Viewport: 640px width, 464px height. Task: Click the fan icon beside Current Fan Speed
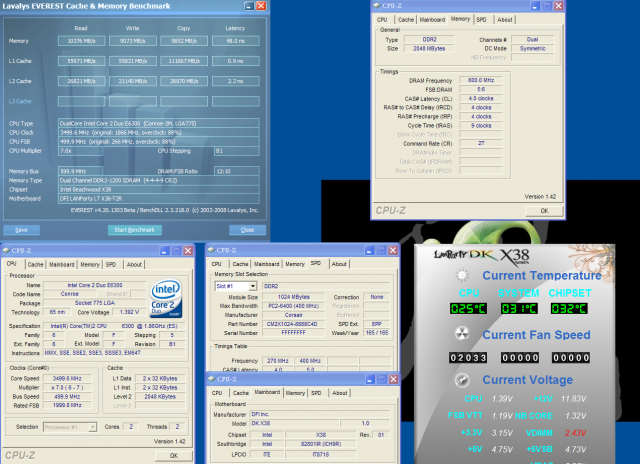click(x=462, y=334)
